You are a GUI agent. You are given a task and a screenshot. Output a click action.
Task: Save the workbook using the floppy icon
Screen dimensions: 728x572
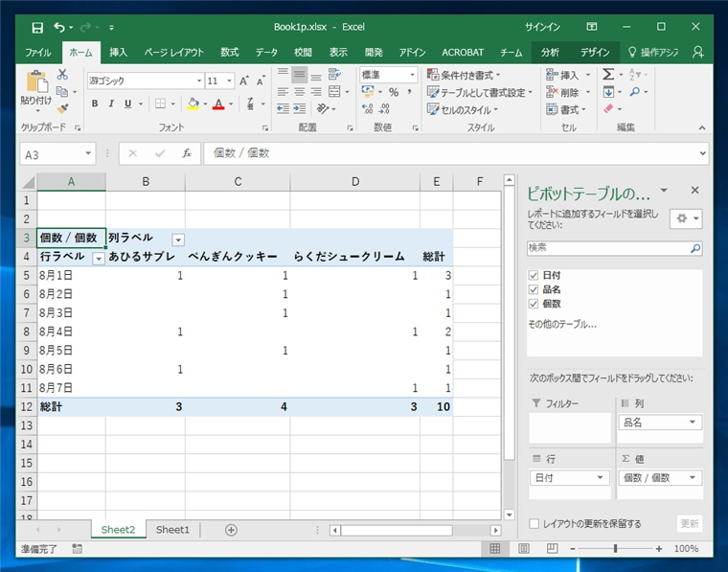pyautogui.click(x=37, y=27)
